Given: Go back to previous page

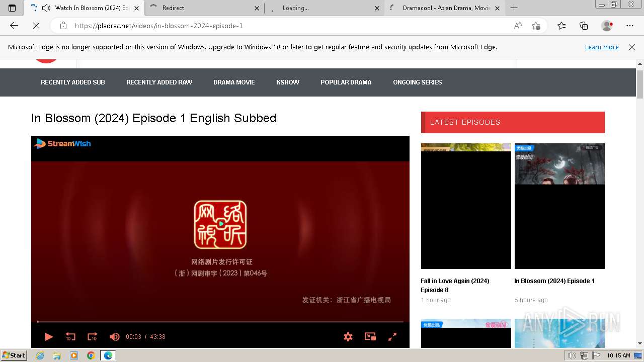Looking at the screenshot, I should (x=14, y=26).
